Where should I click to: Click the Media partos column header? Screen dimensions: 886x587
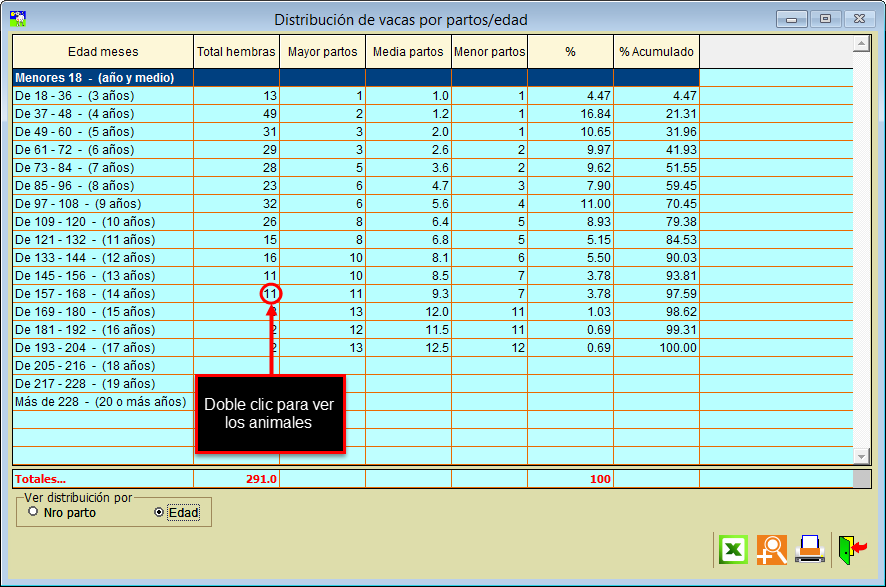(408, 52)
